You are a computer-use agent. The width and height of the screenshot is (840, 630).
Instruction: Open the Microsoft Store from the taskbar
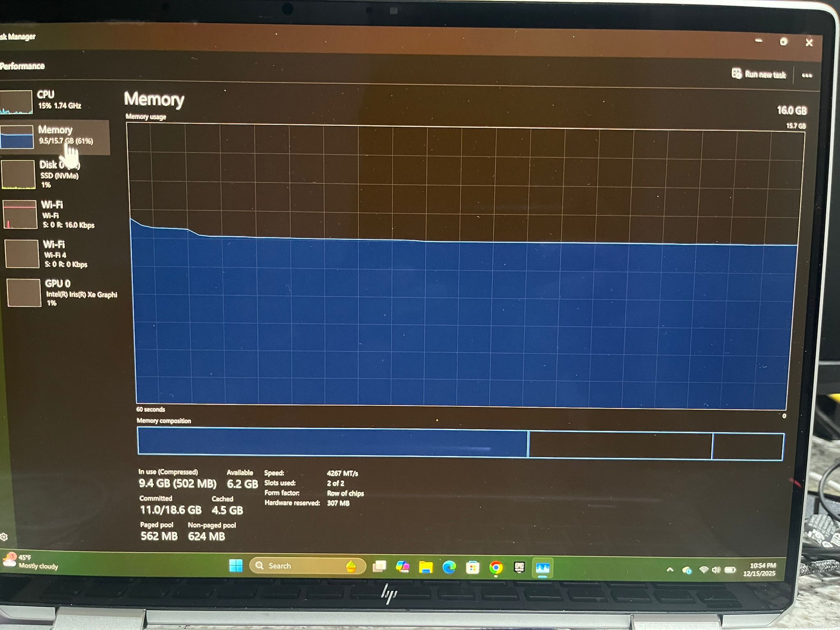(x=472, y=567)
